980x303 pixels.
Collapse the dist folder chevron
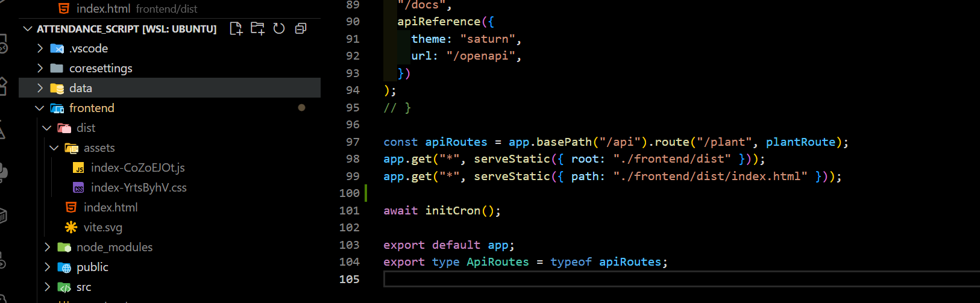(x=47, y=128)
